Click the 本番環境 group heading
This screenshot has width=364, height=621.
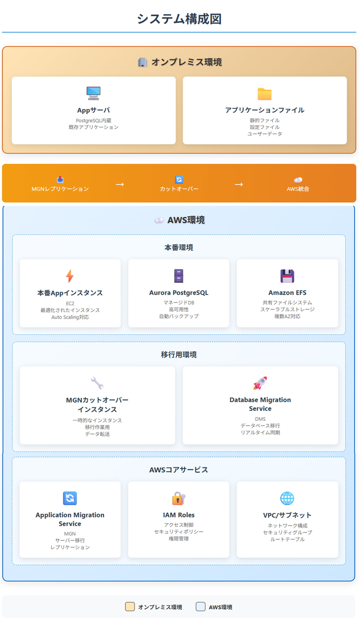pyautogui.click(x=179, y=248)
